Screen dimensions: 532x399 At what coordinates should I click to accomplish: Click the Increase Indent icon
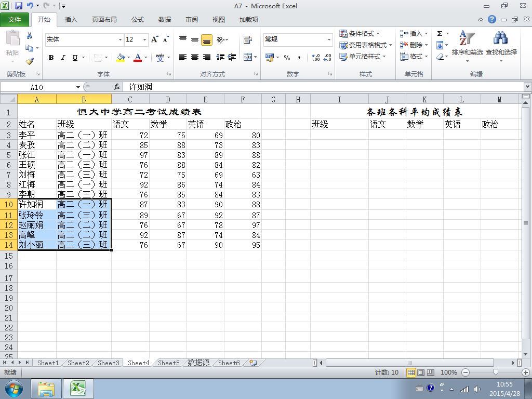232,57
